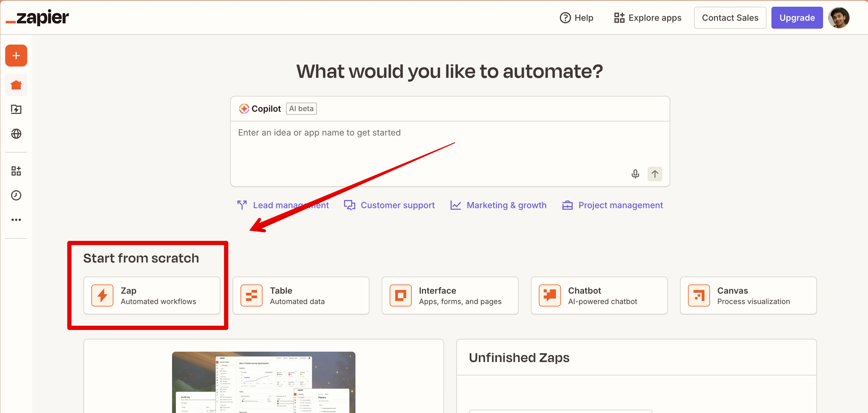Click the orange plus icon to create new
The height and width of the screenshot is (413, 868).
(16, 55)
